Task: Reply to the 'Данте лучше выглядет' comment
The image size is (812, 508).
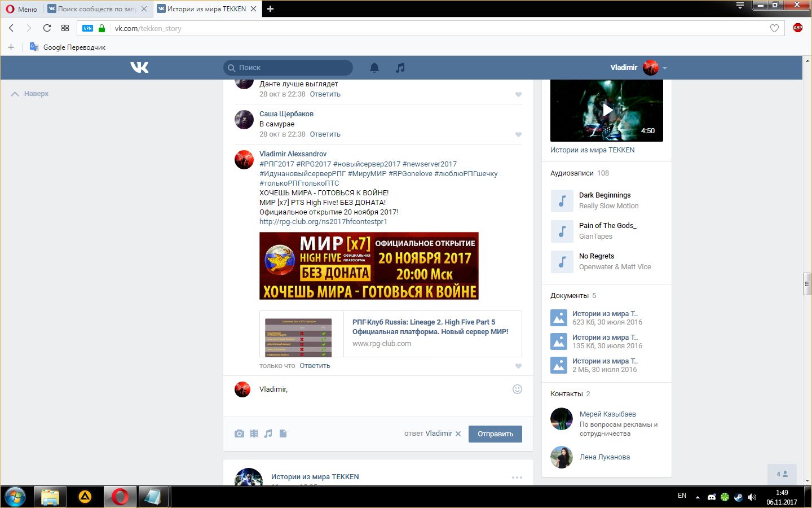Action: pos(325,94)
